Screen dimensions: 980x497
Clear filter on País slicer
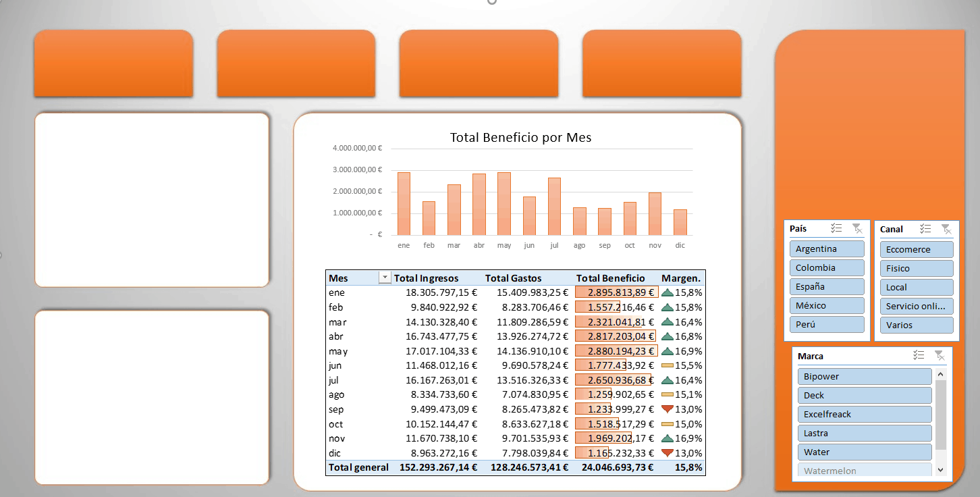pos(856,228)
